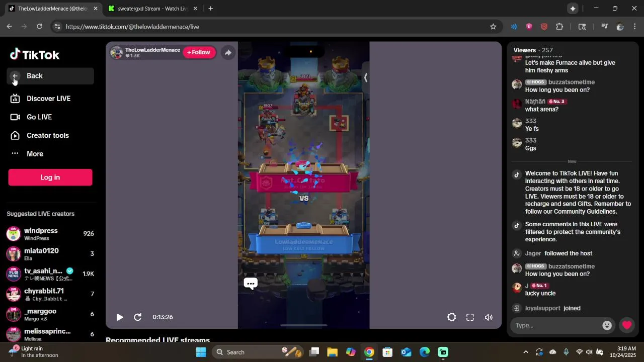Click the Log in button
644x362 pixels.
[50, 177]
